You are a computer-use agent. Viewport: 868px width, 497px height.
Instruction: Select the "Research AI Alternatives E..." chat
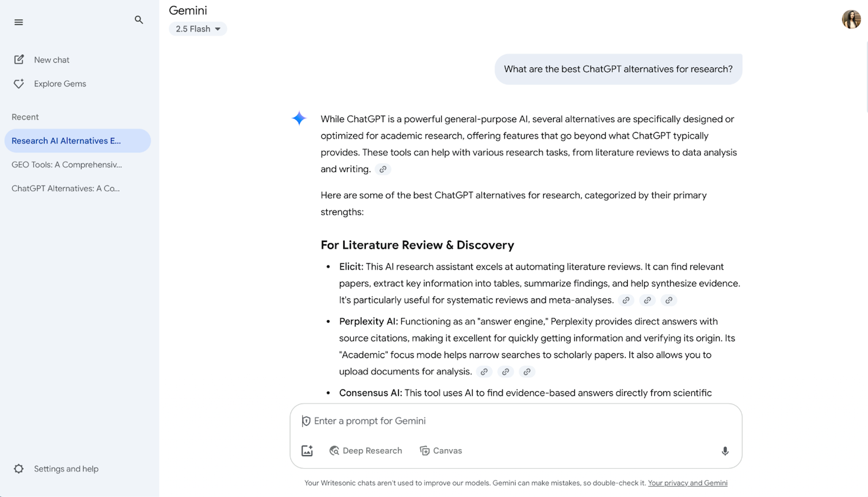tap(78, 141)
